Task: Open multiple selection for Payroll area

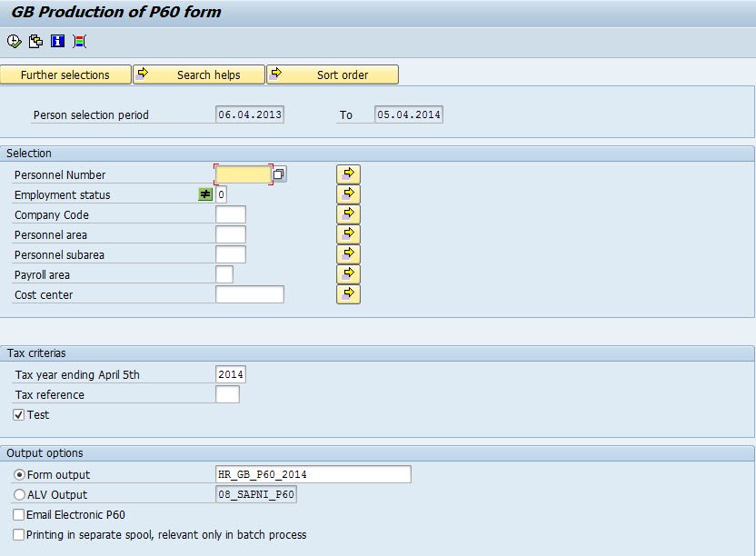Action: (348, 273)
